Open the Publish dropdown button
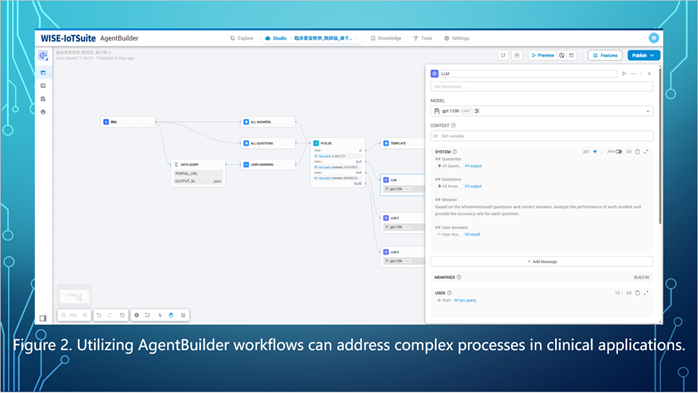The image size is (698, 393). coord(643,55)
